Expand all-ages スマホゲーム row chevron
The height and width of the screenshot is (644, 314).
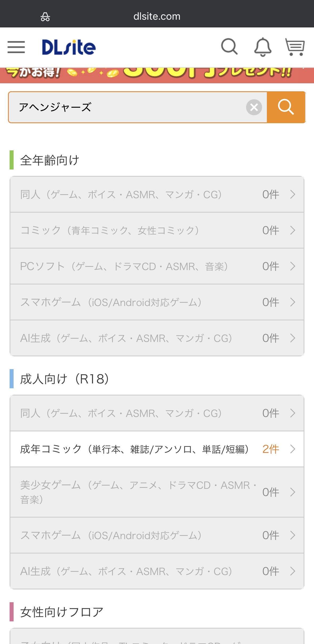pos(293,302)
